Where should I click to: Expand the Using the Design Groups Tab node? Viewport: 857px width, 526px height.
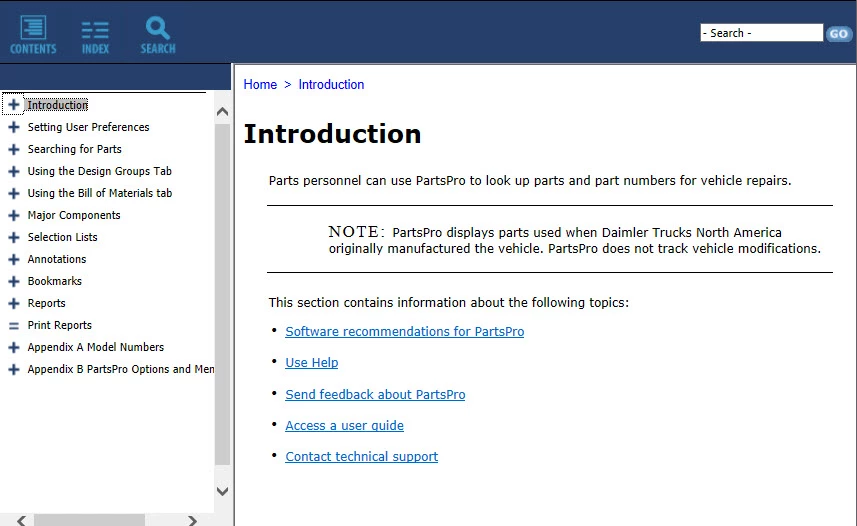point(14,171)
